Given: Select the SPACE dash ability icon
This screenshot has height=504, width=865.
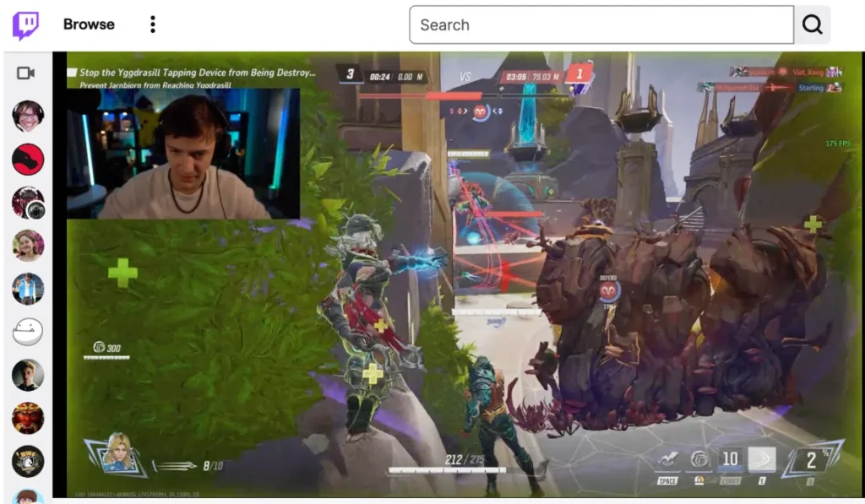Looking at the screenshot, I should click(668, 458).
